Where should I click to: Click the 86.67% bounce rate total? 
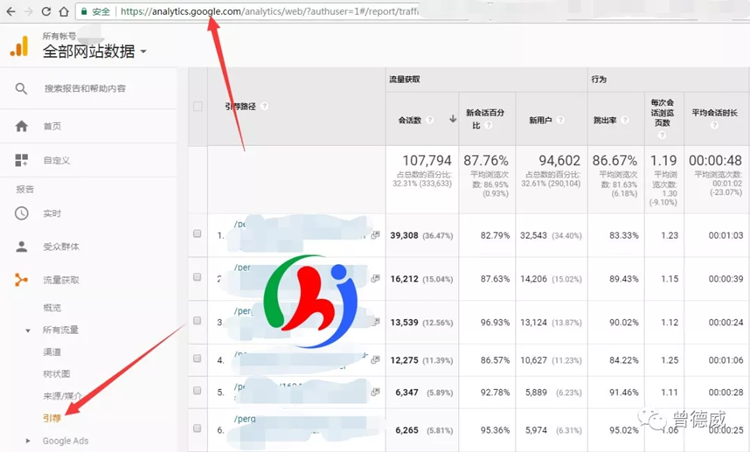(615, 160)
